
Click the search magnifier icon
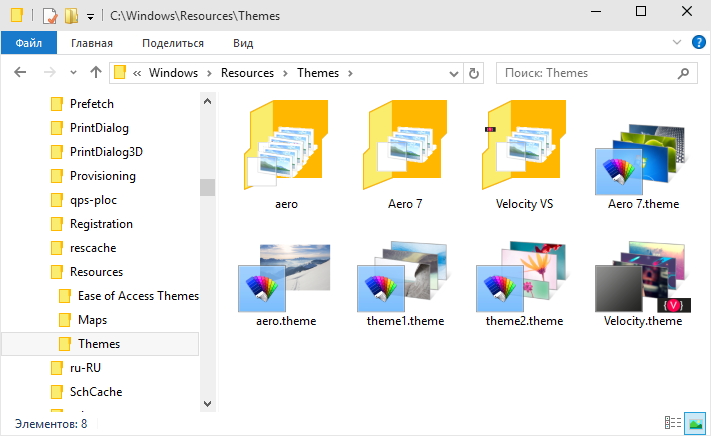683,73
